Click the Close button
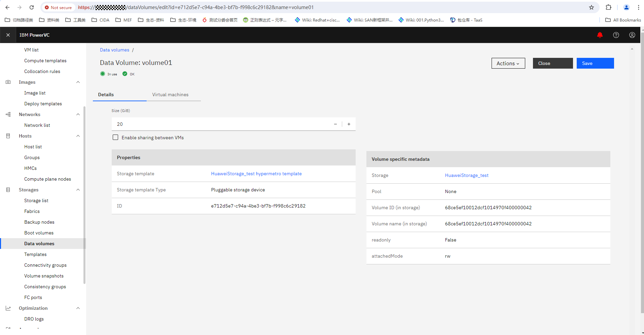Viewport: 644px width, 335px height. coord(553,63)
